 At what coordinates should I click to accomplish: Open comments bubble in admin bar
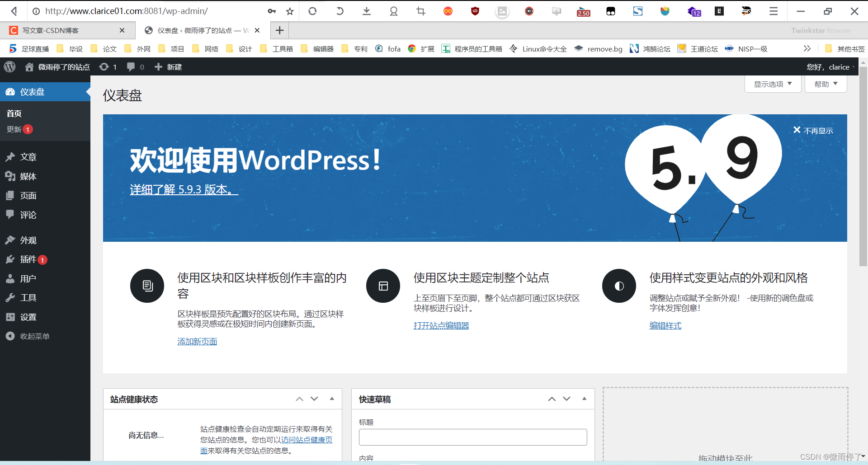(136, 67)
